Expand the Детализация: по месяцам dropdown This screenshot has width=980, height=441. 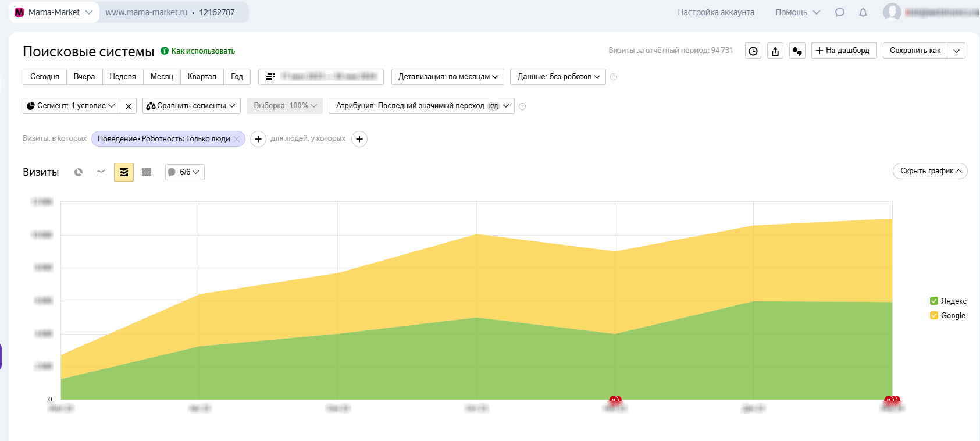point(448,77)
